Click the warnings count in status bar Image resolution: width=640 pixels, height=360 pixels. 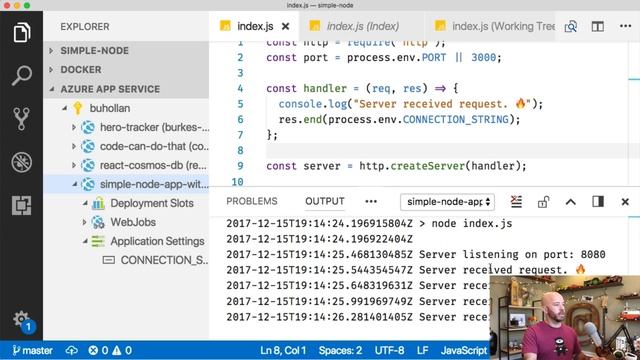pos(122,350)
